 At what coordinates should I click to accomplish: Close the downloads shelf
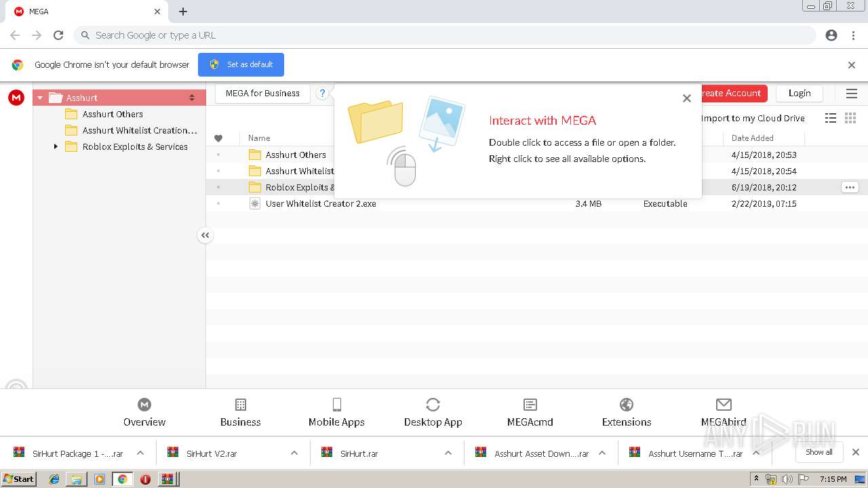pos(856,452)
